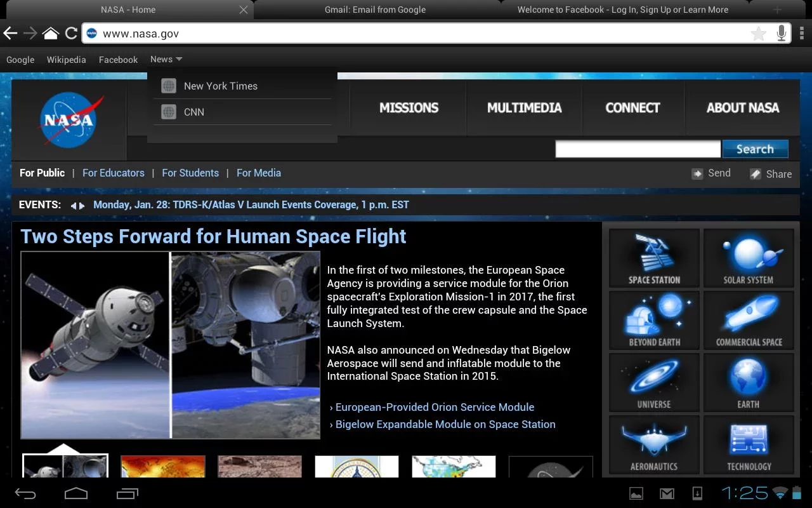Open the download notification icon
Image resolution: width=812 pixels, height=508 pixels.
pos(697,493)
